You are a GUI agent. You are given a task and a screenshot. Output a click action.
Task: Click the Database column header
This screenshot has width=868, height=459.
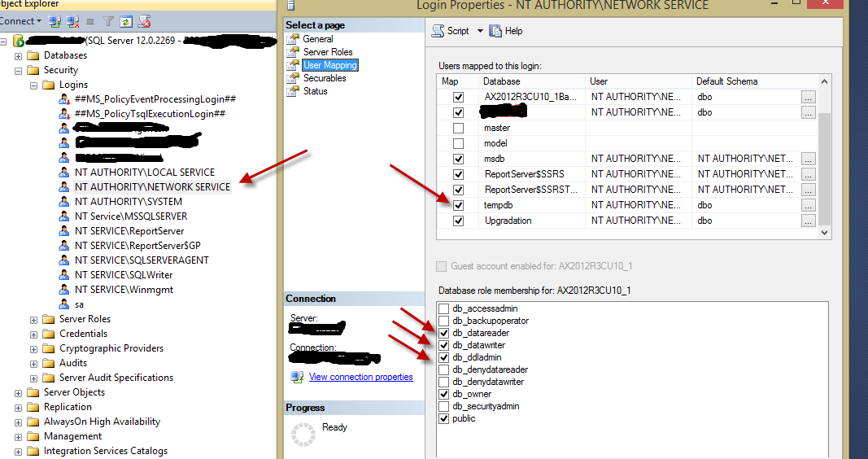[532, 81]
